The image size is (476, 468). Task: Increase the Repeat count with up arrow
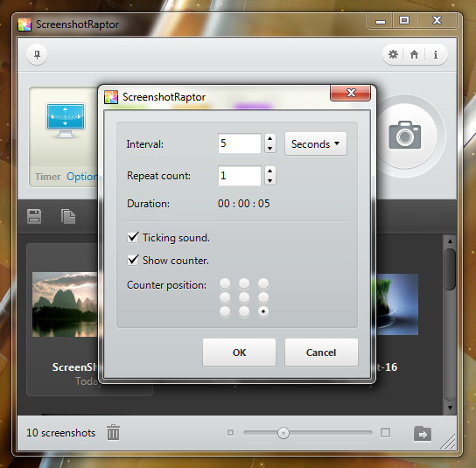pos(269,171)
